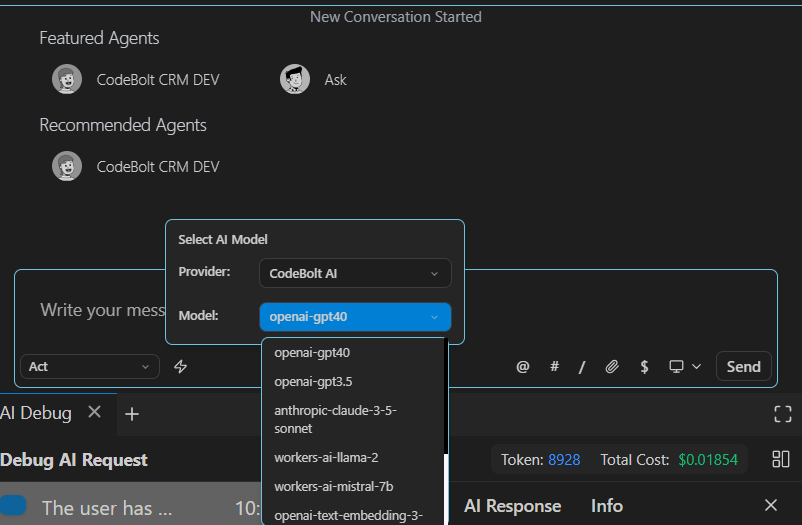
Task: Add a new tab with plus icon
Action: point(132,413)
